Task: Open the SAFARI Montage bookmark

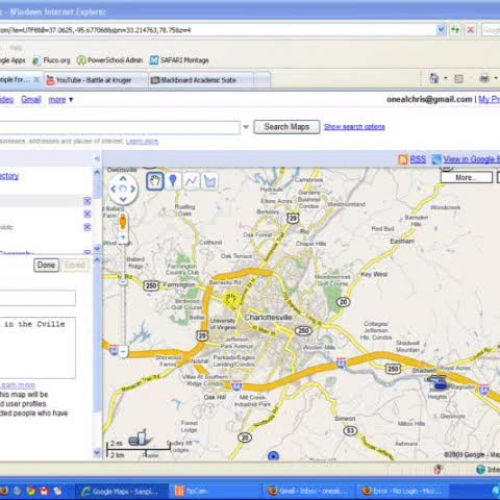Action: tap(179, 60)
